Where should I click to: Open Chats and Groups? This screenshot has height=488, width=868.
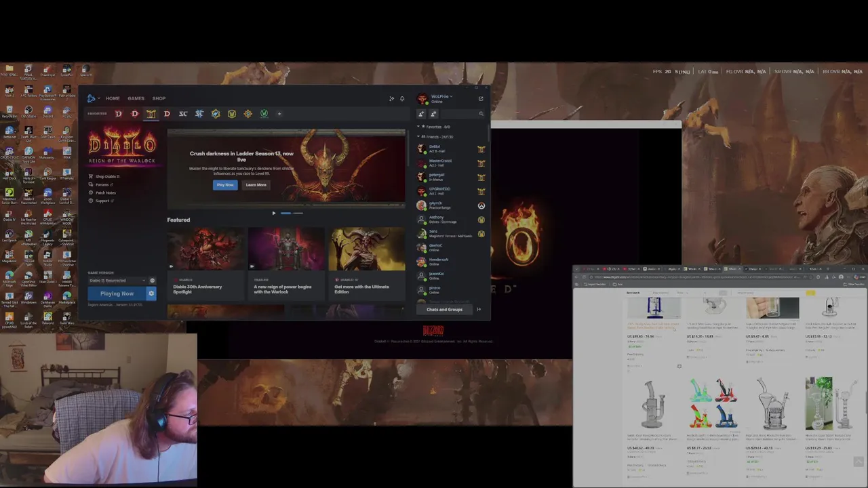[444, 310]
